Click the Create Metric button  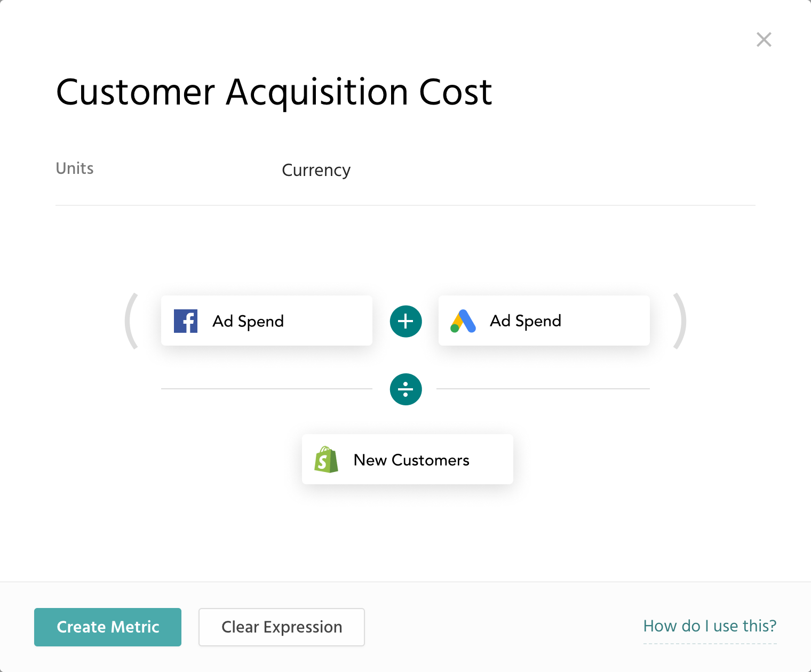pos(108,627)
